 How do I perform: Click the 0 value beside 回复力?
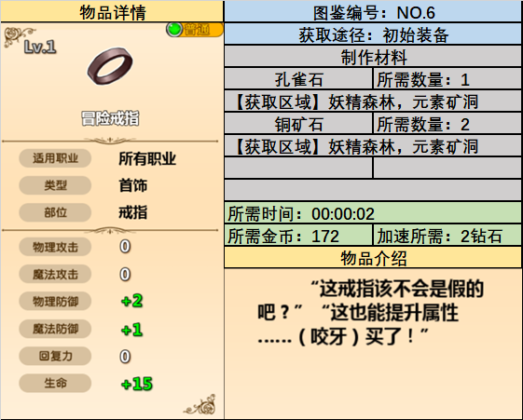pos(125,357)
